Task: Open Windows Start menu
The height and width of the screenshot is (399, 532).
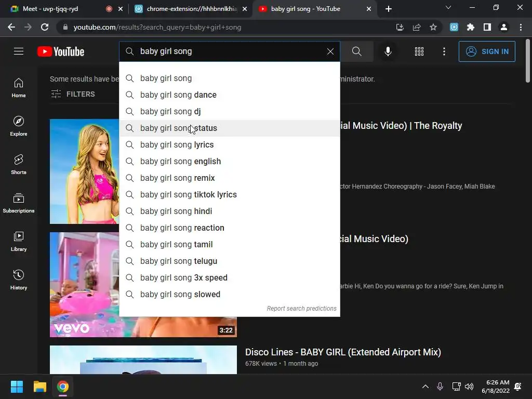Action: click(x=17, y=387)
